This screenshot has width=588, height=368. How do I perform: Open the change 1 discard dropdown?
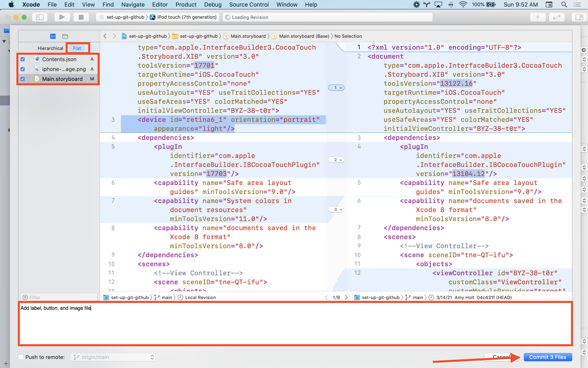point(336,88)
